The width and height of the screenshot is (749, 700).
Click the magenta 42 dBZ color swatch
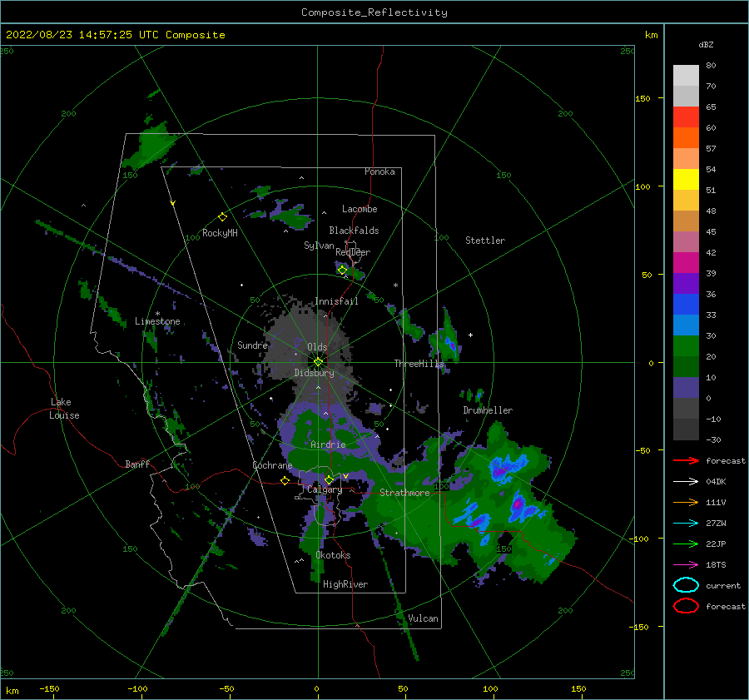[686, 262]
